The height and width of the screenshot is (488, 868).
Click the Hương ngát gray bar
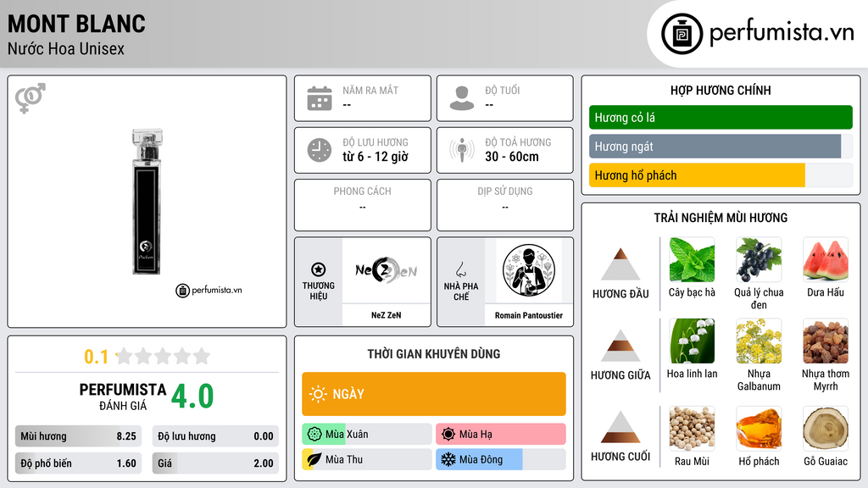click(x=721, y=147)
